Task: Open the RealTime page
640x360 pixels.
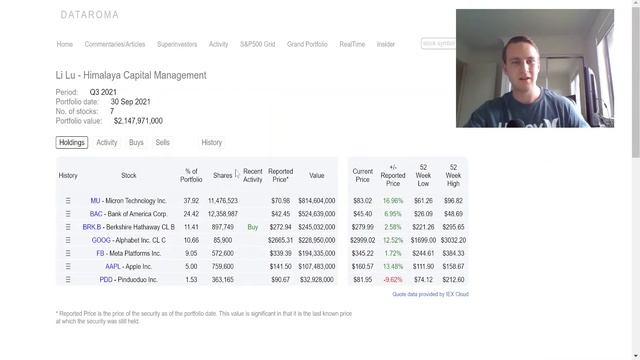Action: click(x=352, y=44)
